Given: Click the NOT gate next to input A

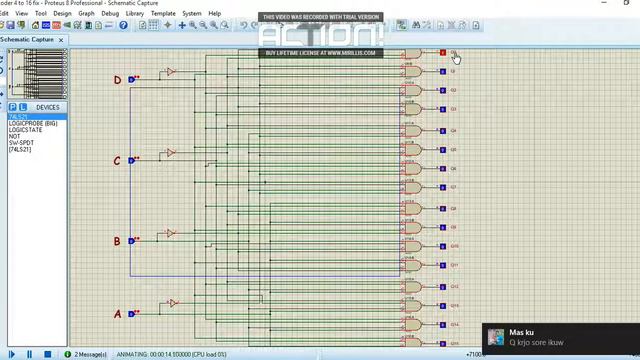Looking at the screenshot, I should (x=173, y=303).
